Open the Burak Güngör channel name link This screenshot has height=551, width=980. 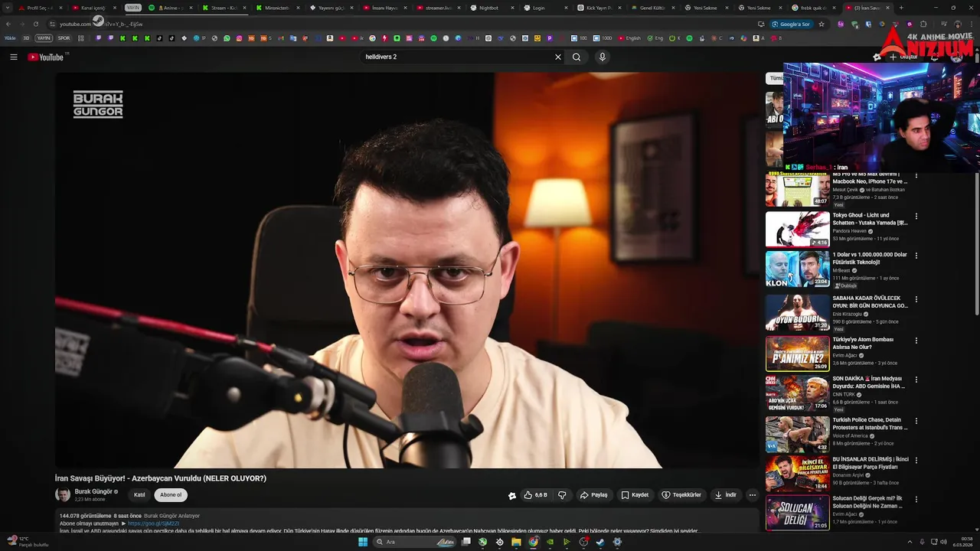click(x=93, y=491)
